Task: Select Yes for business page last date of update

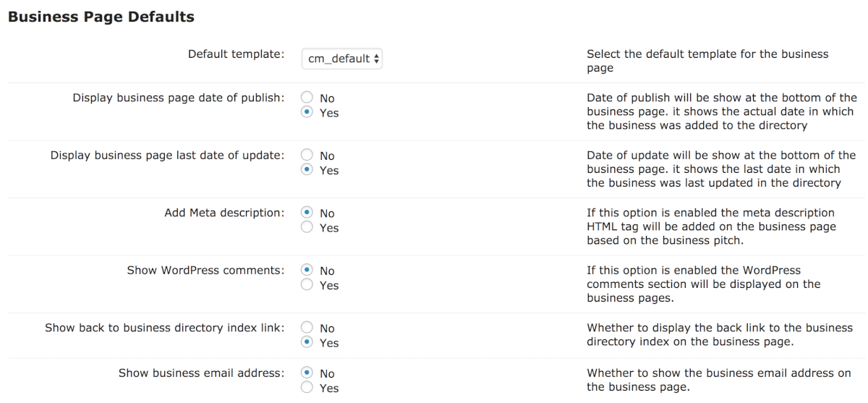Action: (307, 170)
